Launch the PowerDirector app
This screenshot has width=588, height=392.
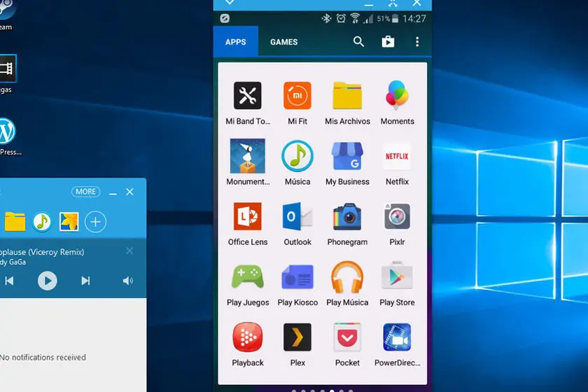(x=397, y=337)
